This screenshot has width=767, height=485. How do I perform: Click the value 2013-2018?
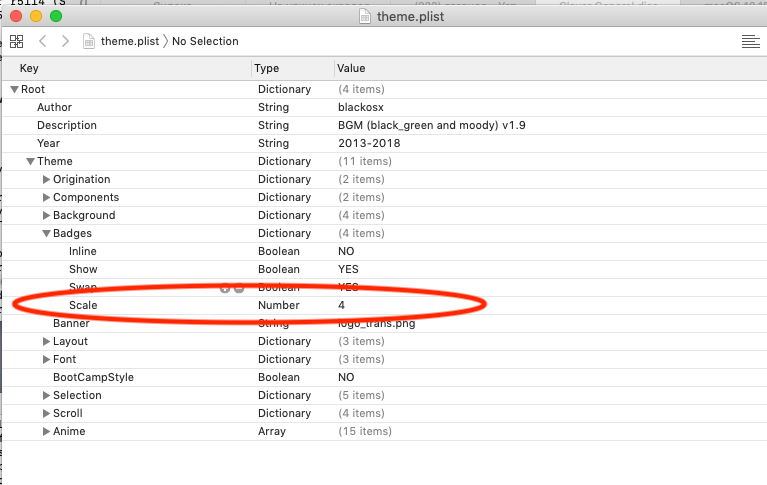[369, 143]
